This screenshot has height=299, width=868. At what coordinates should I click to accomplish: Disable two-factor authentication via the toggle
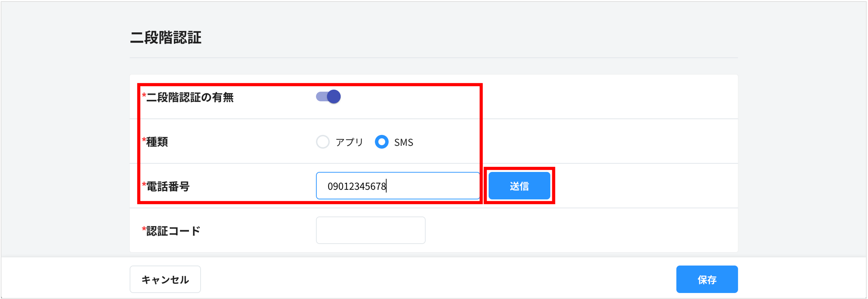pos(328,96)
